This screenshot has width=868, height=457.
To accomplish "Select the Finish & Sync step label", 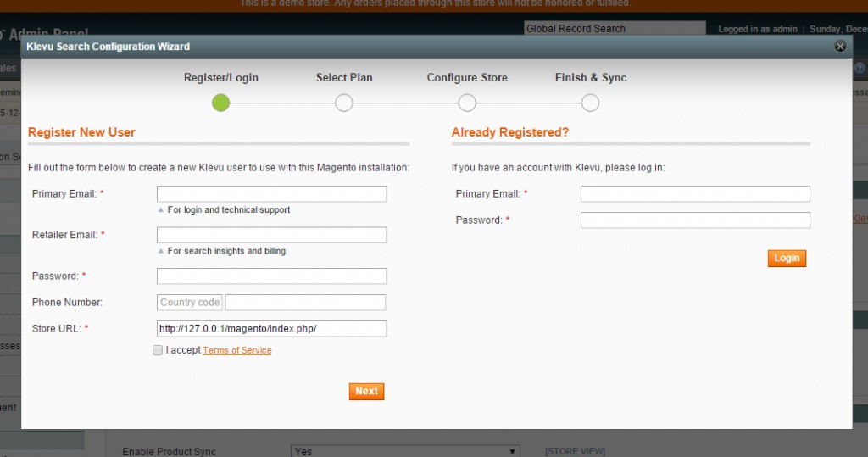I will pyautogui.click(x=591, y=77).
